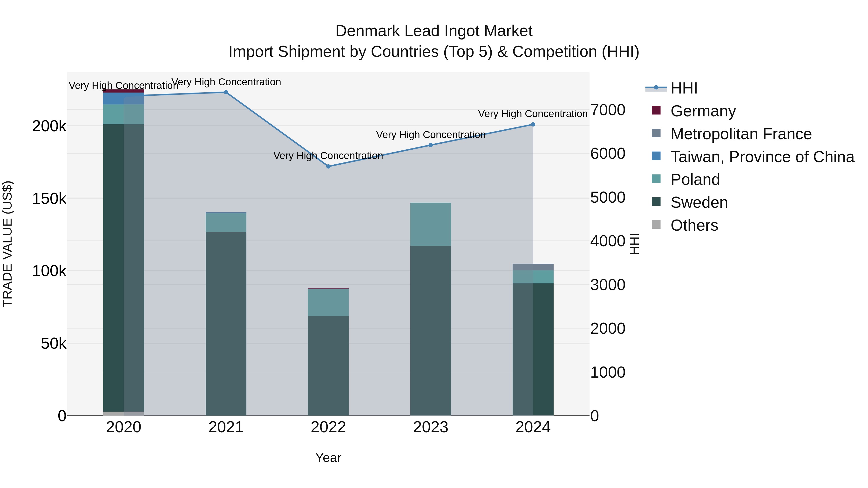868x488 pixels.
Task: Click the Metropolitan France slate legend swatch
Action: click(656, 133)
